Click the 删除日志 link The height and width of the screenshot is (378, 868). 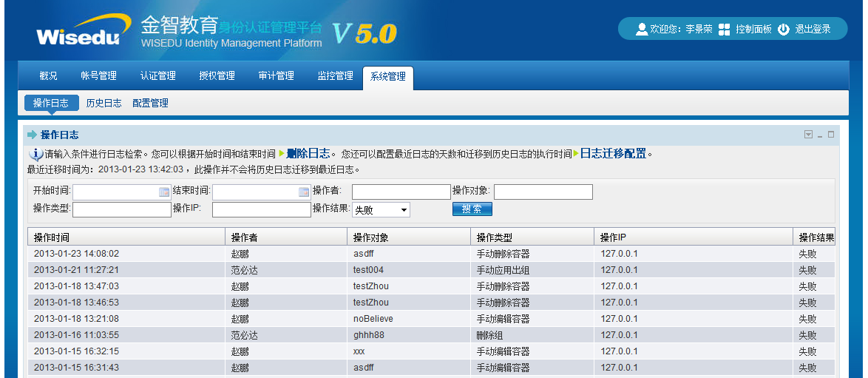pyautogui.click(x=308, y=154)
